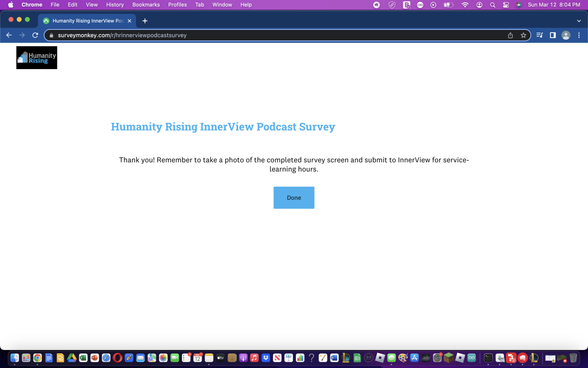Open the App Store from the dock
This screenshot has width=588, height=368.
414,358
